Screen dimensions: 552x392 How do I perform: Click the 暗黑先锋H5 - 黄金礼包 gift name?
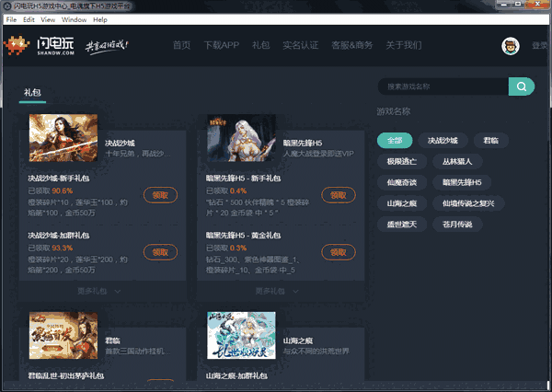[x=243, y=236]
